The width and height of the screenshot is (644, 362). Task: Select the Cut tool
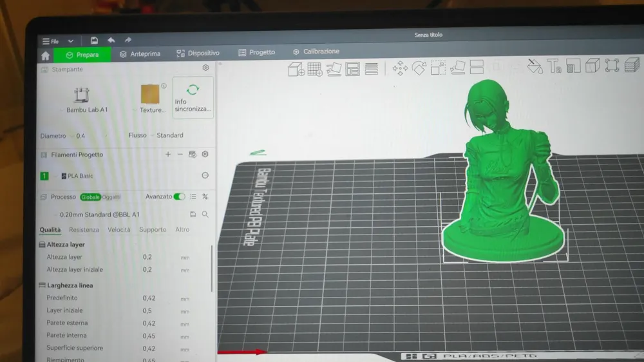pos(477,67)
